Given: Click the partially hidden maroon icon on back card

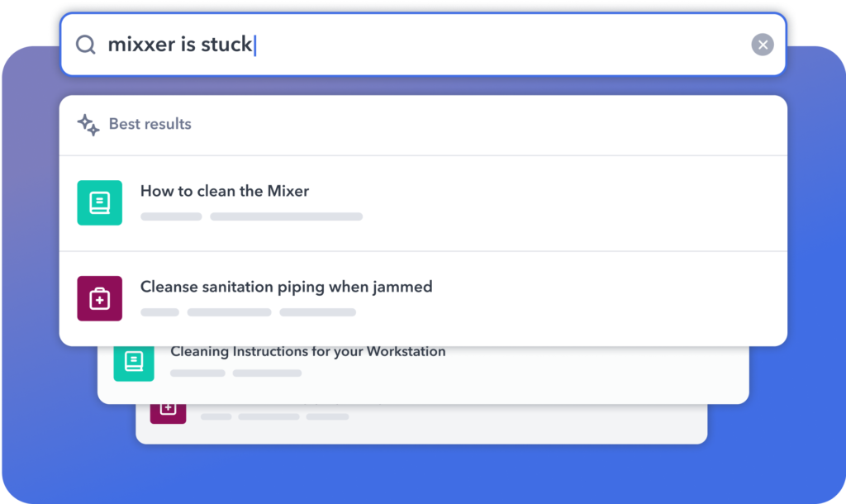Looking at the screenshot, I should [168, 409].
